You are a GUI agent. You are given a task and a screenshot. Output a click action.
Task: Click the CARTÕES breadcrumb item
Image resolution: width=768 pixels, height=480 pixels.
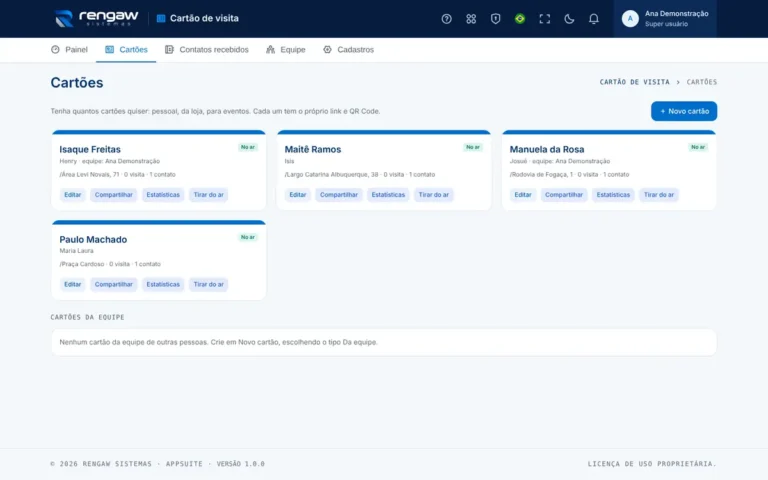tap(701, 82)
